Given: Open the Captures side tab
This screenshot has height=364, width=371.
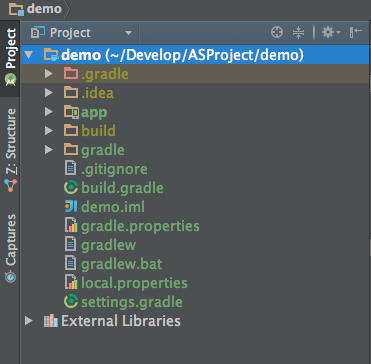Looking at the screenshot, I should (10, 248).
